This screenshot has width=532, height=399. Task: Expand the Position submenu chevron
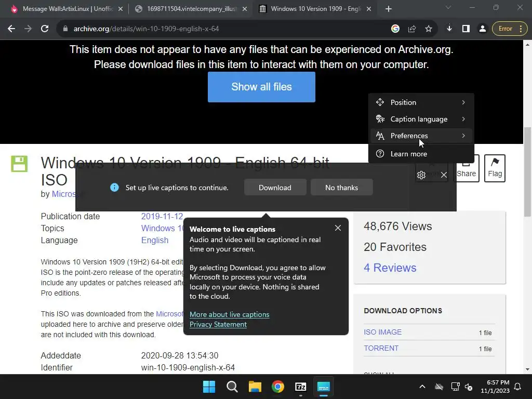pyautogui.click(x=463, y=102)
